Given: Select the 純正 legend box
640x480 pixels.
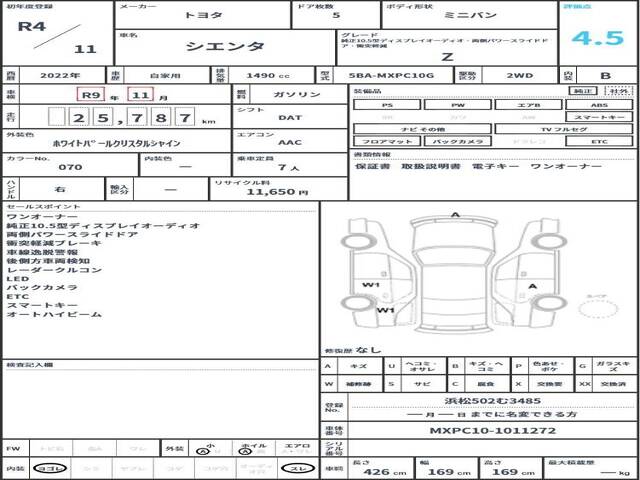Looking at the screenshot, I should click(584, 91).
